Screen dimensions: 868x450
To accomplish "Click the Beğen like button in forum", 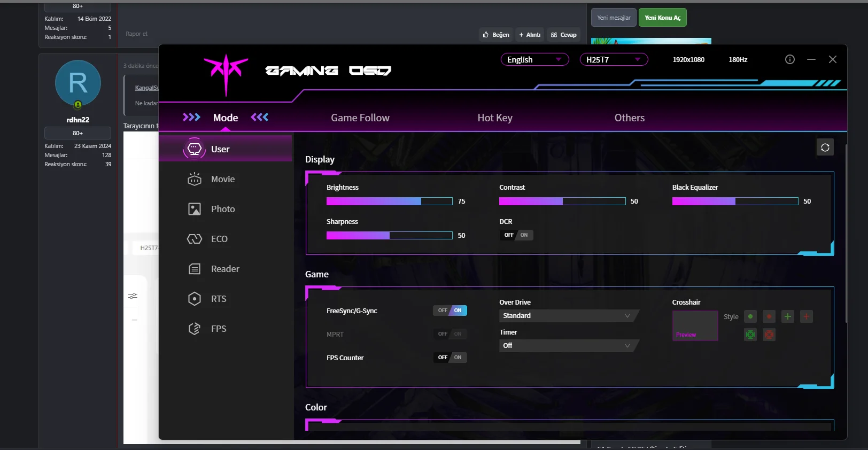I will click(x=496, y=35).
